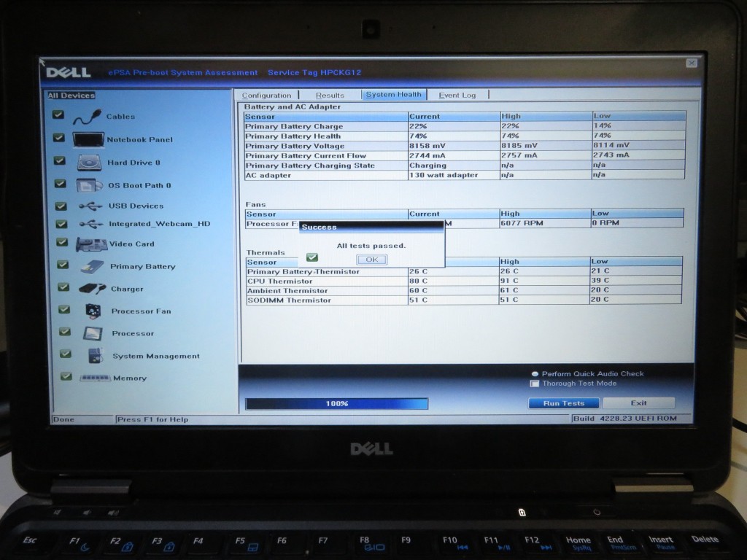Screen dimensions: 747x560
Task: Click the 100% progress bar
Action: click(x=337, y=404)
